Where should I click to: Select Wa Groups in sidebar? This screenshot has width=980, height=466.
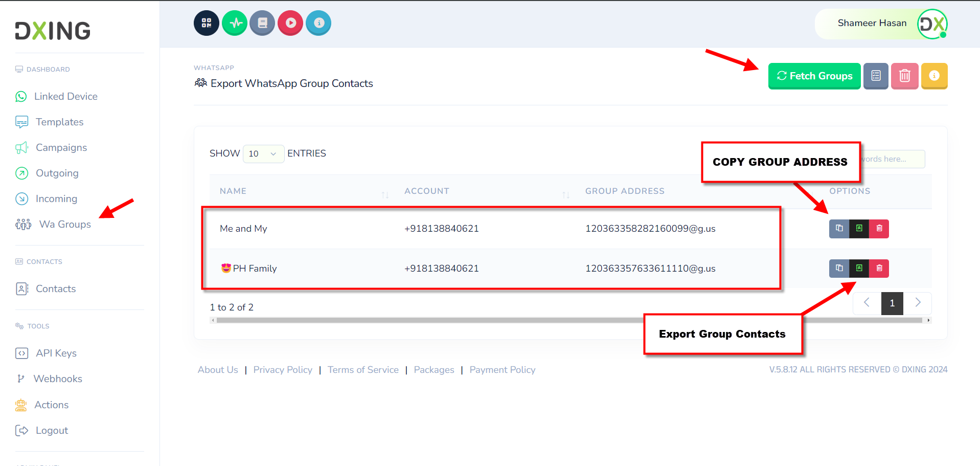[53, 224]
